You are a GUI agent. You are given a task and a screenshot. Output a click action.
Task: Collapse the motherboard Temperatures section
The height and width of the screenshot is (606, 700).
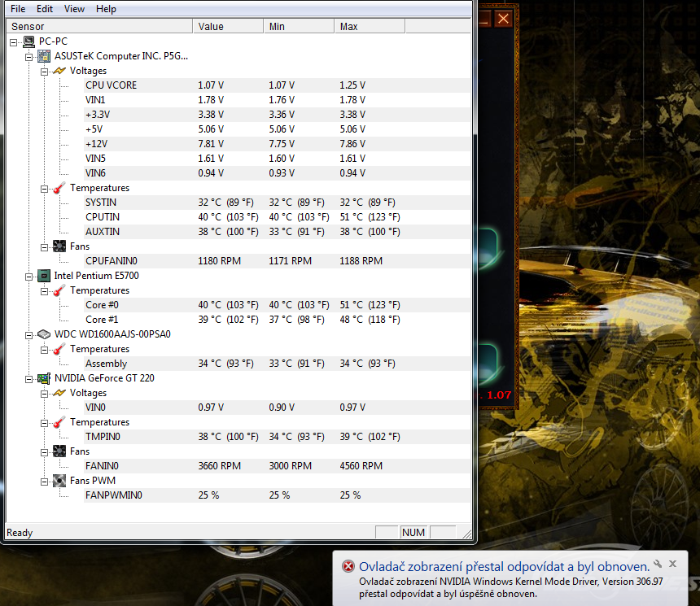tap(44, 189)
